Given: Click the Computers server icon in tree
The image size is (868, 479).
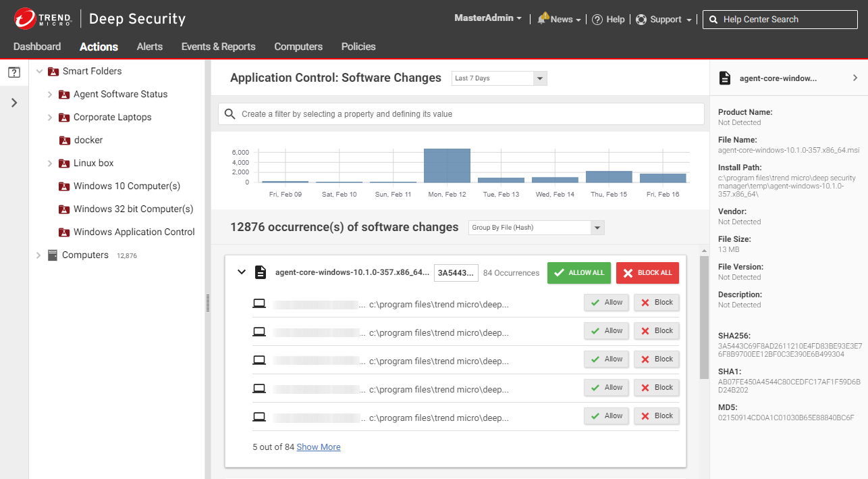Looking at the screenshot, I should (53, 255).
